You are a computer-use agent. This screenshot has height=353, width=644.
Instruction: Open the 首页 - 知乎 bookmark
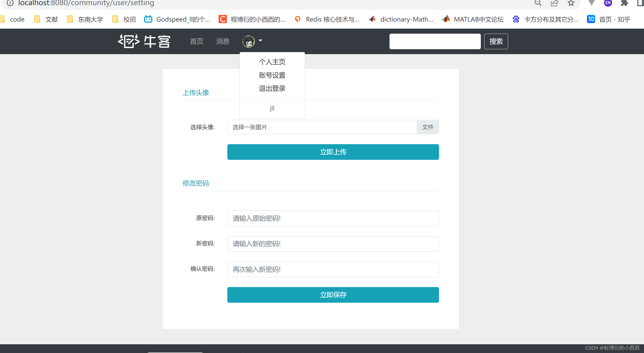tap(609, 19)
